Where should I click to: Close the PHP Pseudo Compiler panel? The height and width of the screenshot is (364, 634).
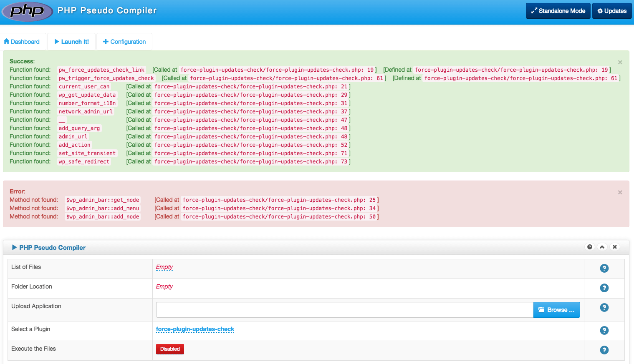point(615,247)
